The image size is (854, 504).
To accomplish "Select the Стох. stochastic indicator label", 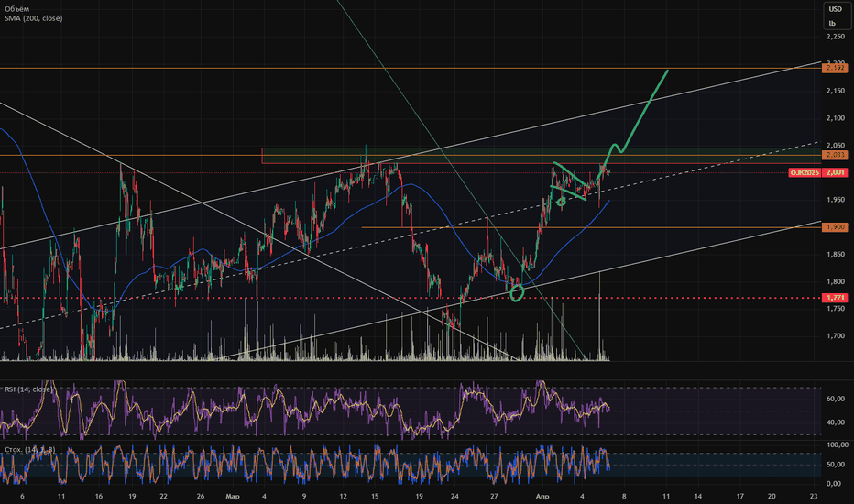I will (29, 450).
